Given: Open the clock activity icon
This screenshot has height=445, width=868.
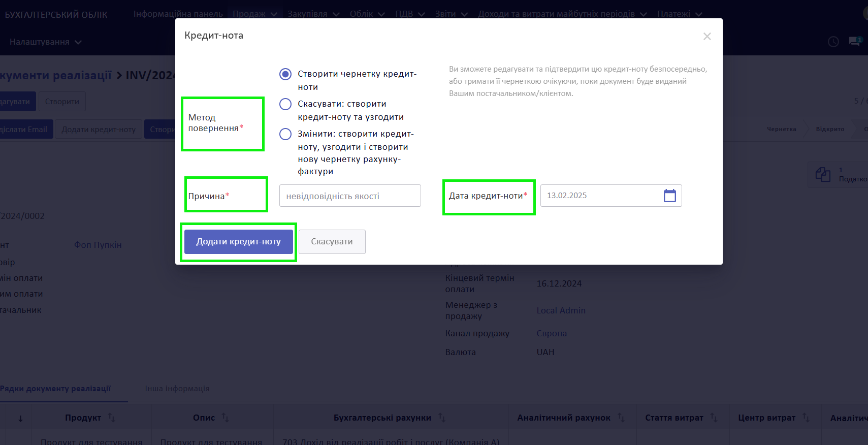Looking at the screenshot, I should coord(833,42).
